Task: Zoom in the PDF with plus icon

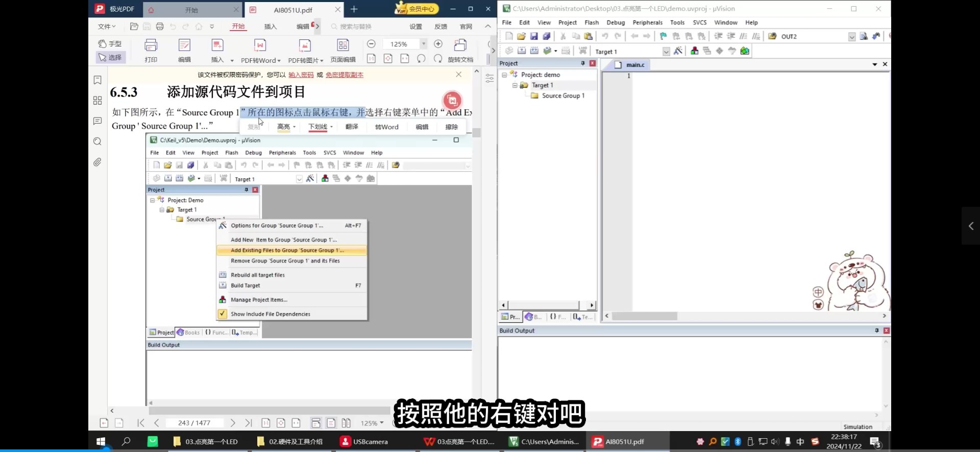Action: pos(438,44)
